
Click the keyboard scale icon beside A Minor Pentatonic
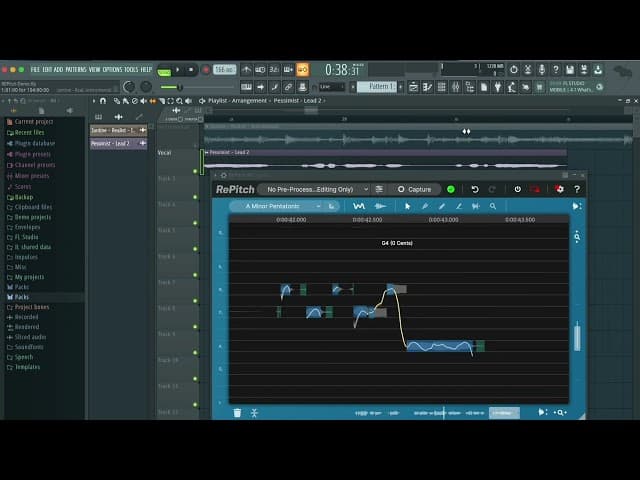(x=331, y=207)
